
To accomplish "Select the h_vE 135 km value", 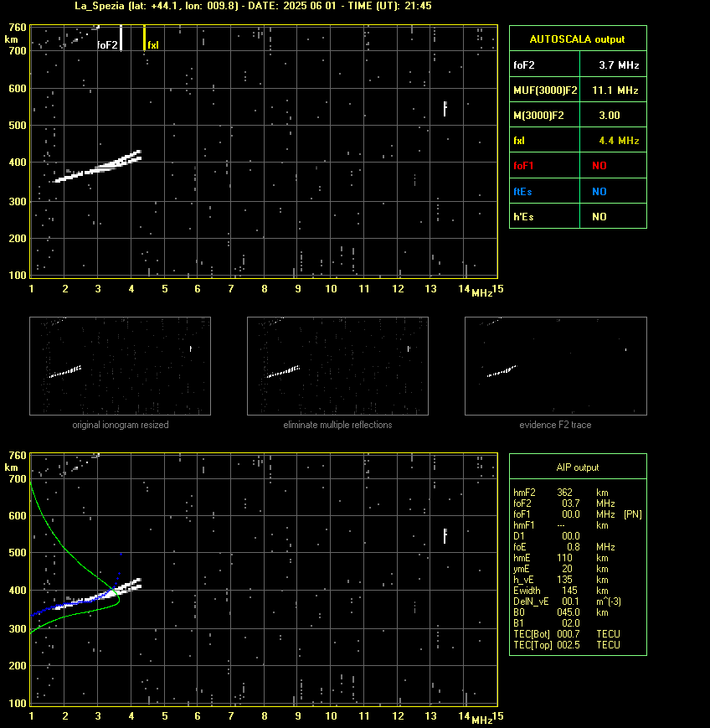I will [x=564, y=580].
